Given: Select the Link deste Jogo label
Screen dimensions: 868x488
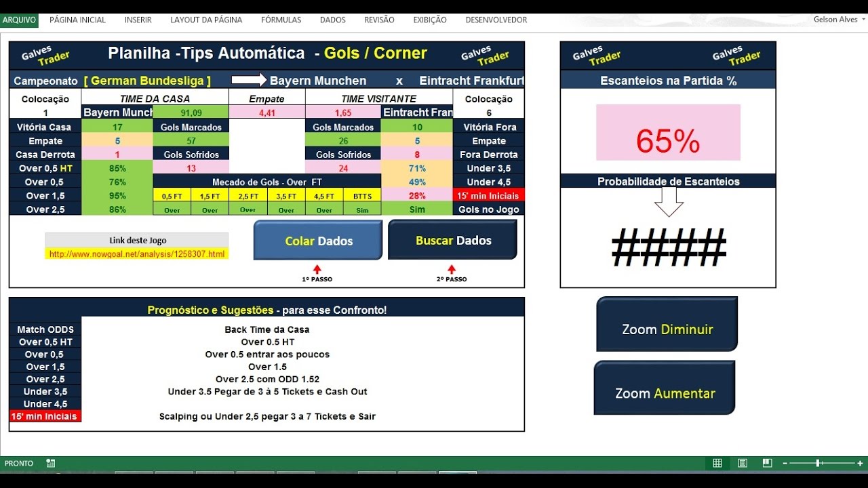Looking at the screenshot, I should (137, 240).
